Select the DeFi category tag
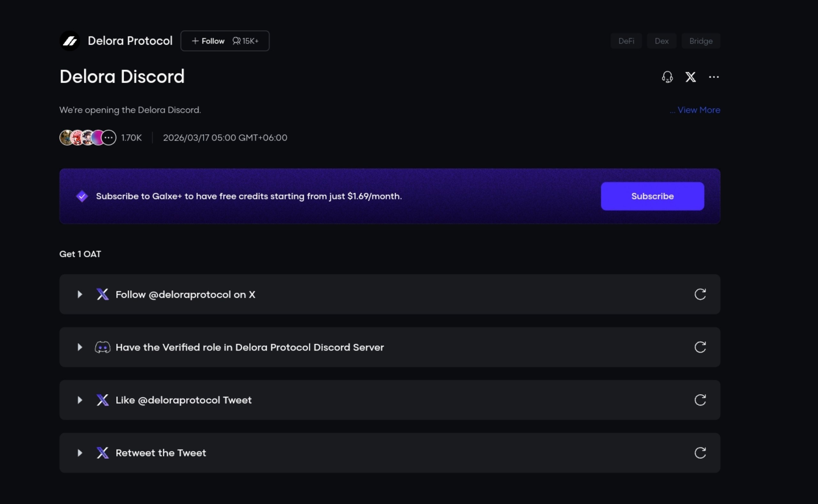This screenshot has height=504, width=818. [x=626, y=41]
